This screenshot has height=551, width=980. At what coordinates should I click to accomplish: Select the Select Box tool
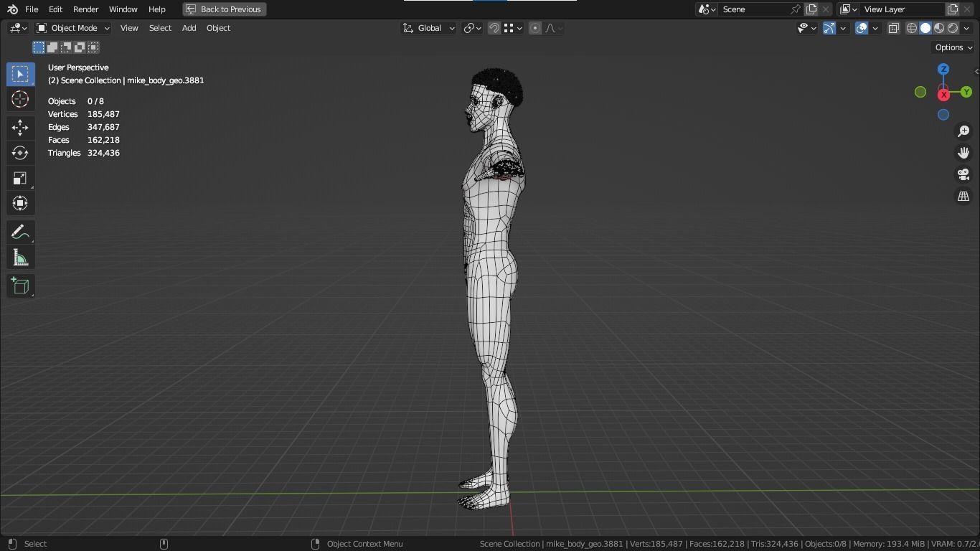point(20,74)
